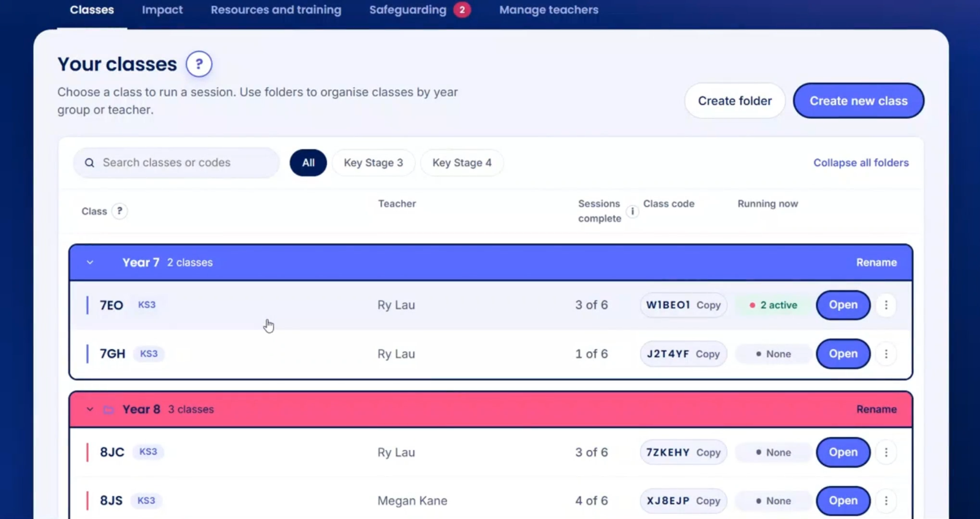Click the Year 8 folder icon

(x=108, y=409)
